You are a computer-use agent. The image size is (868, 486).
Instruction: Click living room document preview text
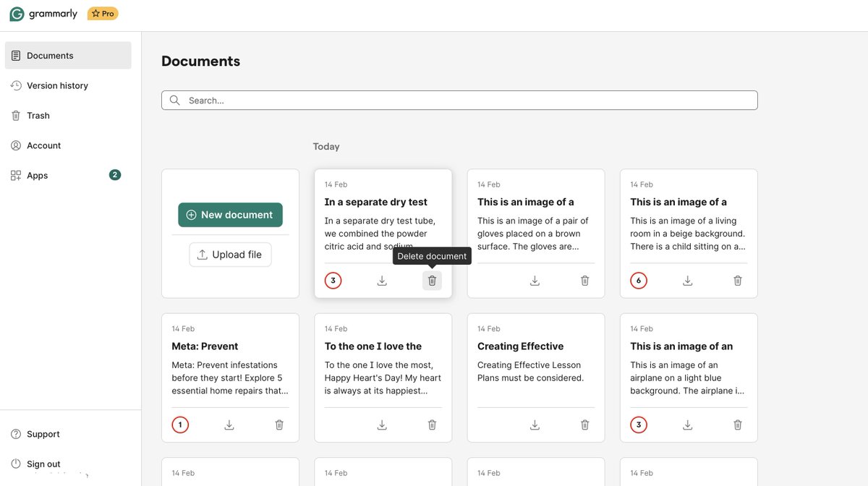tap(688, 234)
